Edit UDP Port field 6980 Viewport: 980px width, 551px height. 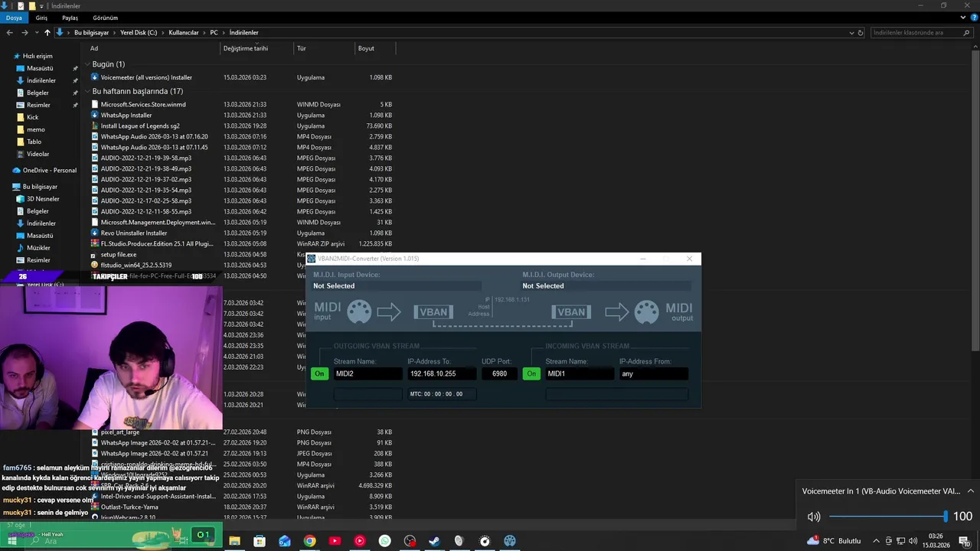pos(499,373)
